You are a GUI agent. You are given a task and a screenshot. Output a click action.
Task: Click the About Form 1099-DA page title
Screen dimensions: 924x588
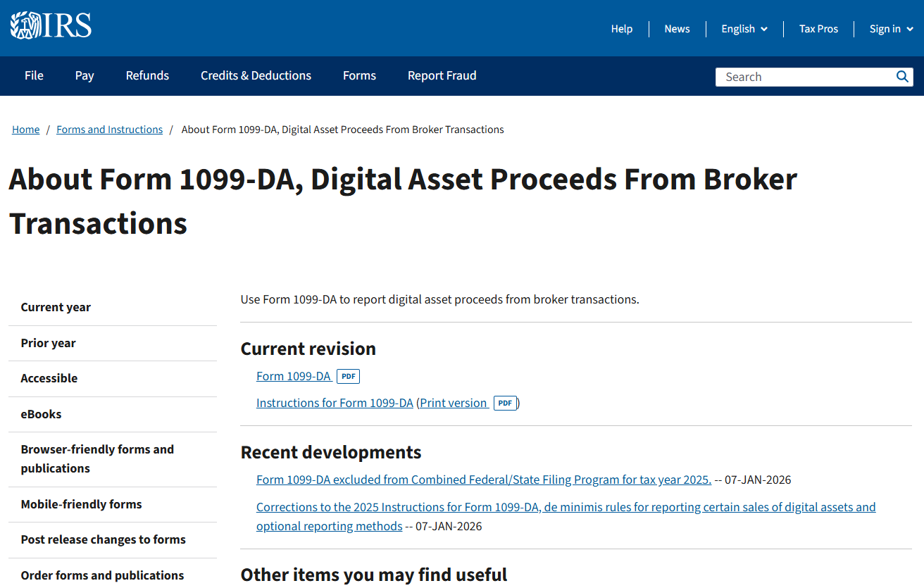click(403, 201)
